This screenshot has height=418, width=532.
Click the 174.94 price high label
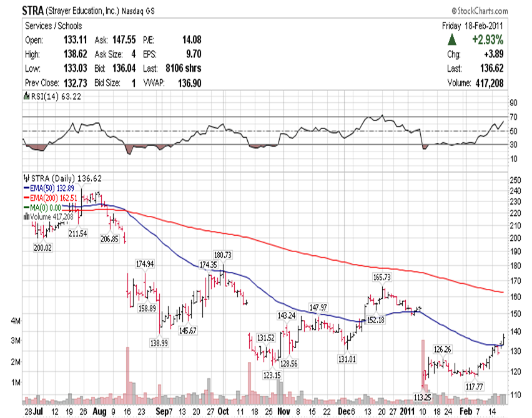point(145,264)
